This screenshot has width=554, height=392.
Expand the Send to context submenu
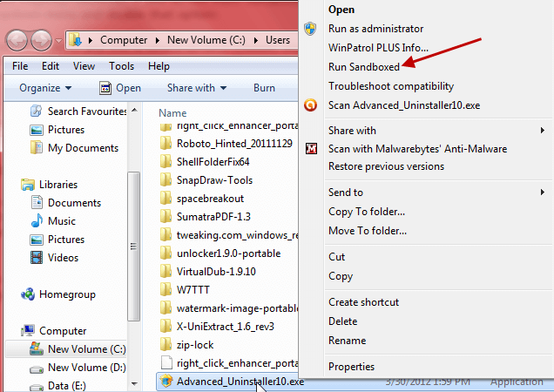point(543,193)
